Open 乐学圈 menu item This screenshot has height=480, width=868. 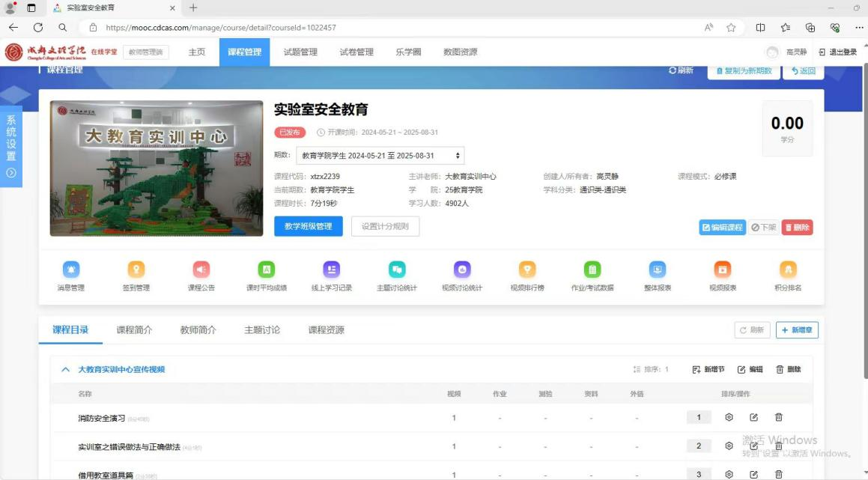tap(408, 52)
